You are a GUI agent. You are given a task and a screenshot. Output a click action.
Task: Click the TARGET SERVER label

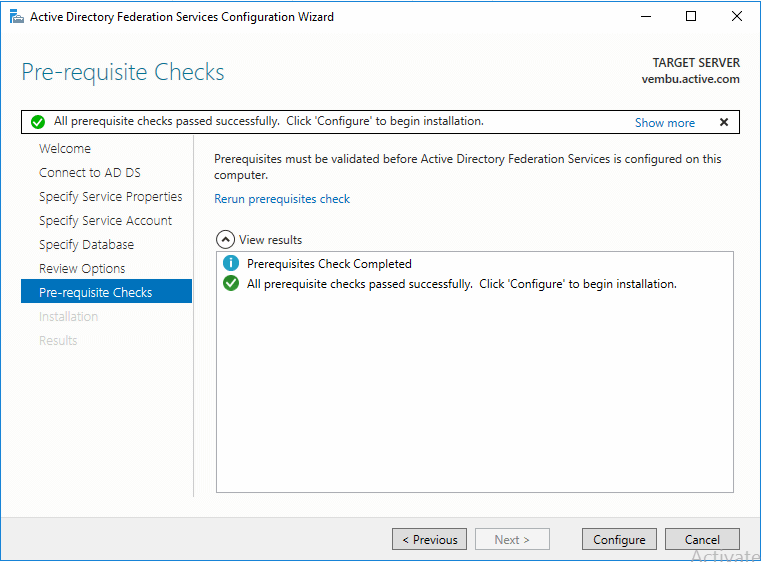pos(696,63)
